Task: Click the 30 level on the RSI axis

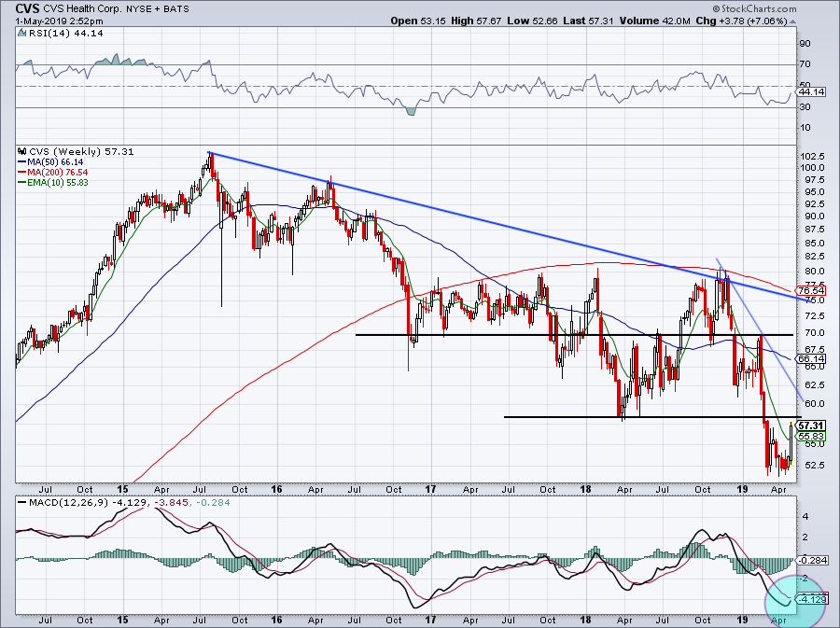Action: (x=805, y=107)
